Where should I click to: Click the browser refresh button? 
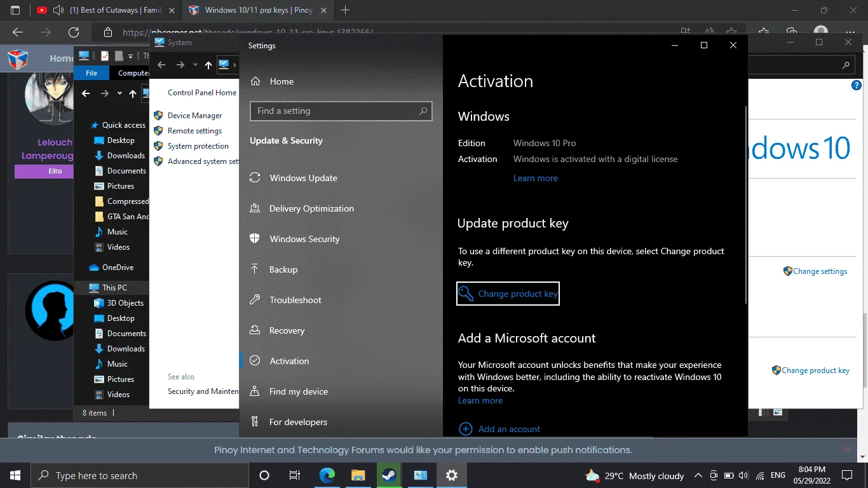(74, 32)
